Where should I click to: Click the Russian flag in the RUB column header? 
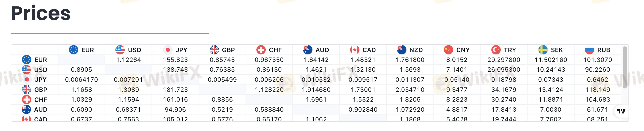[x=590, y=50]
